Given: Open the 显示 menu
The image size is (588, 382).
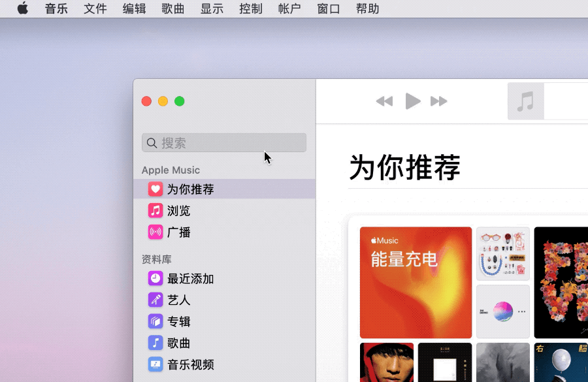Looking at the screenshot, I should [212, 8].
